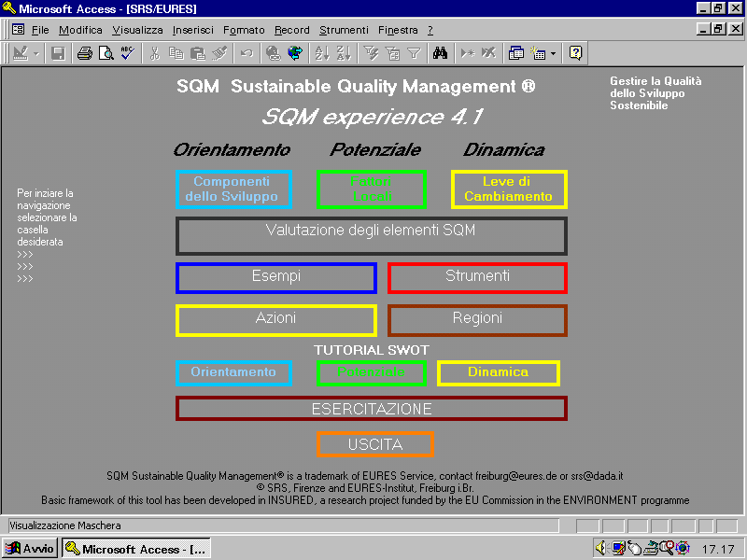The height and width of the screenshot is (560, 747).
Task: Click the Undo arrow icon
Action: coord(247,53)
